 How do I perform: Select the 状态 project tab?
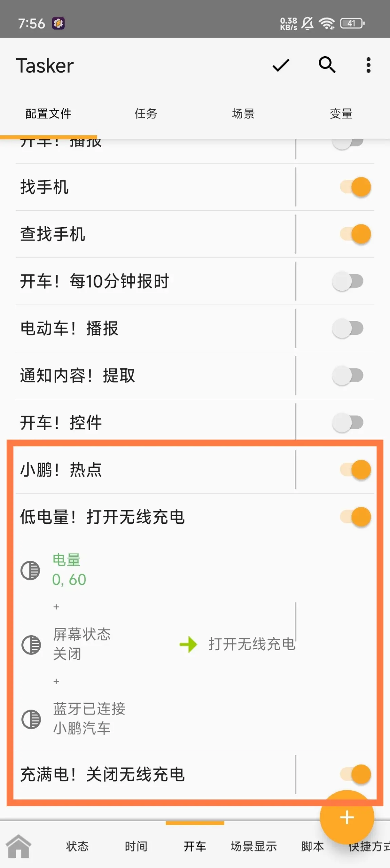pyautogui.click(x=77, y=846)
